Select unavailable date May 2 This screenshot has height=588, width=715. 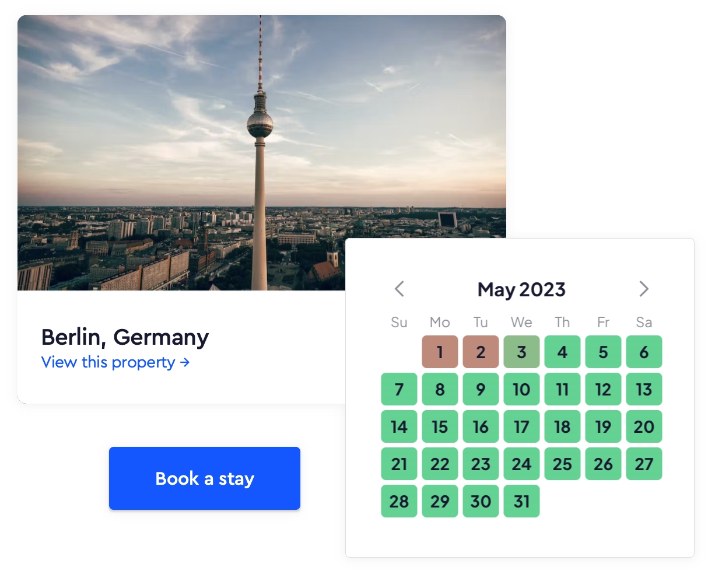(x=481, y=352)
